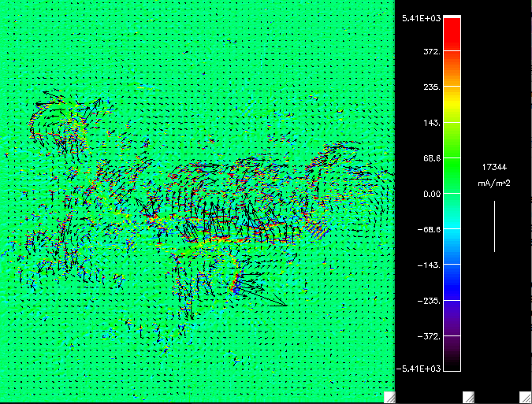This screenshot has height=404, width=532.
Task: Select the 372. color bar label
Action: point(432,51)
